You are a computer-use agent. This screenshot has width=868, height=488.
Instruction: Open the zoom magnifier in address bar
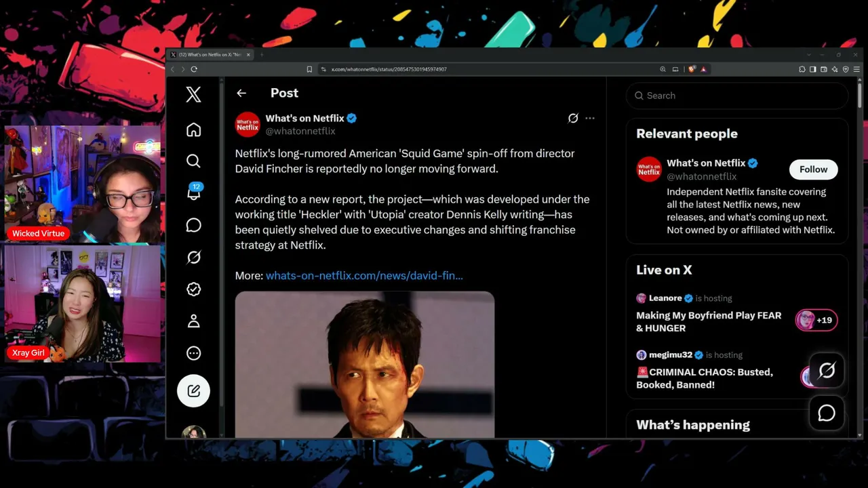click(663, 69)
